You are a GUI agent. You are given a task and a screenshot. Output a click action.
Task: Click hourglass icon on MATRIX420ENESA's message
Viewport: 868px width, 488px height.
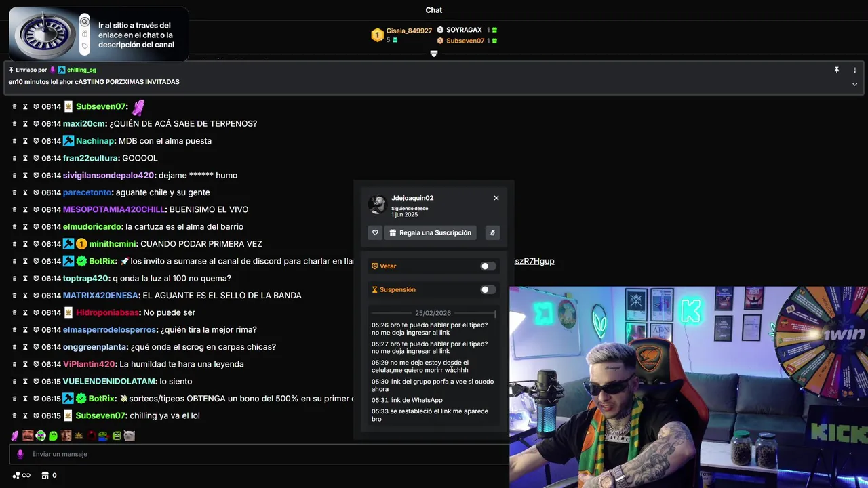[x=25, y=296]
